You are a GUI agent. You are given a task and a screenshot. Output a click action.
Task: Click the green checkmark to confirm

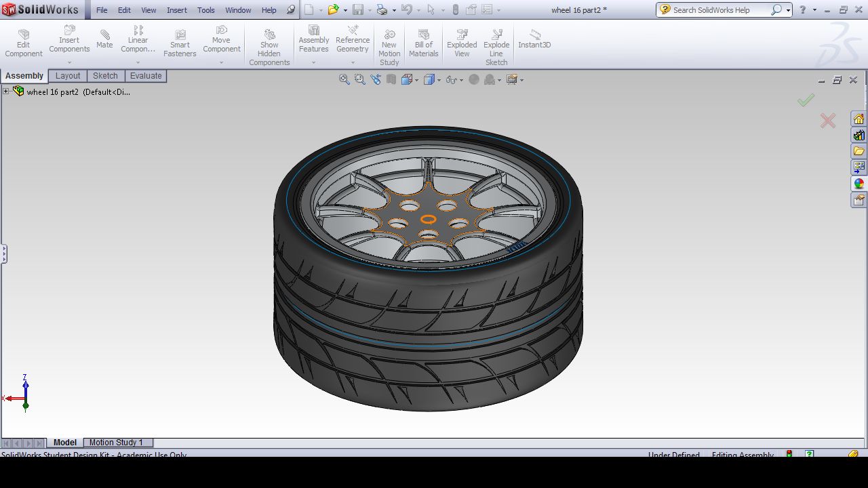(806, 100)
